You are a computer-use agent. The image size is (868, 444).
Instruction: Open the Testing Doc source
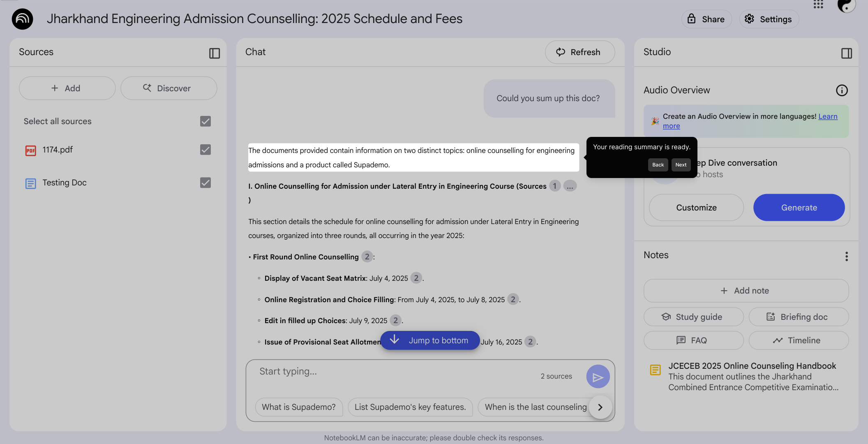point(65,183)
